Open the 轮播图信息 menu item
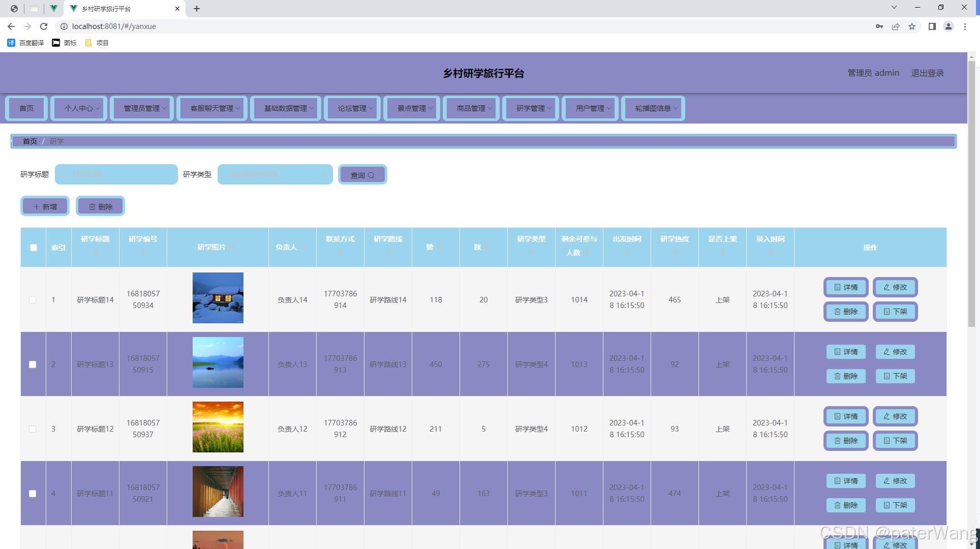The height and width of the screenshot is (549, 980). 653,108
